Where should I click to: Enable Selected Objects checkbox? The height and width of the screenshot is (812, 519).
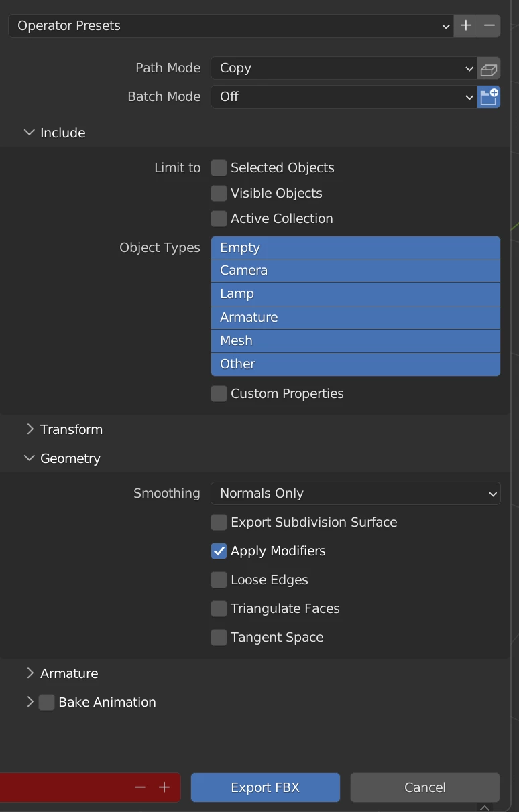click(219, 168)
